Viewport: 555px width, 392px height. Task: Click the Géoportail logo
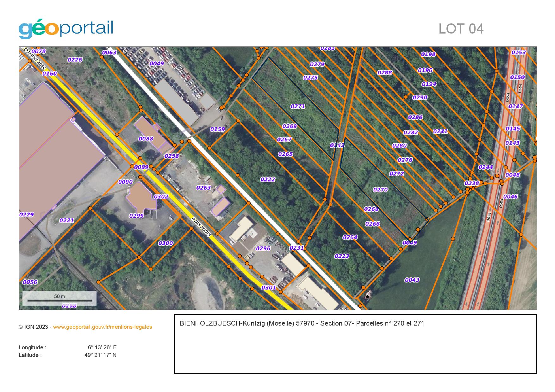coord(66,29)
